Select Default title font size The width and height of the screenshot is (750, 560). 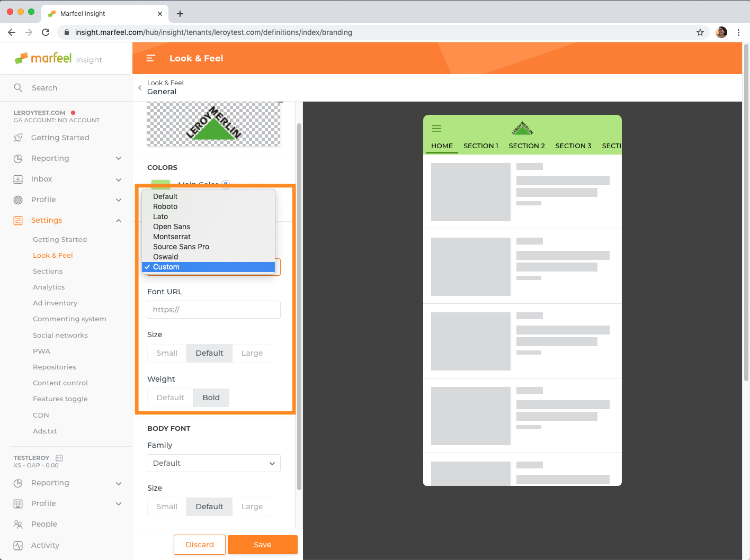pyautogui.click(x=209, y=353)
